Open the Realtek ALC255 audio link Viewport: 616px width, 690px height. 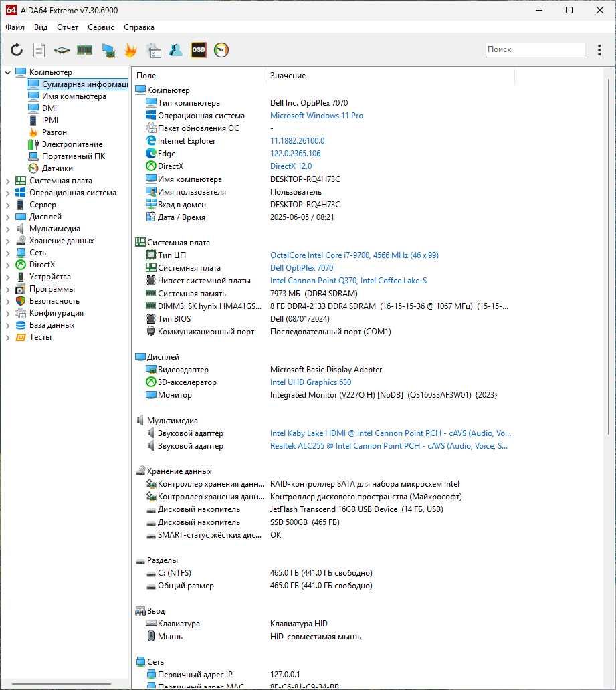[389, 446]
